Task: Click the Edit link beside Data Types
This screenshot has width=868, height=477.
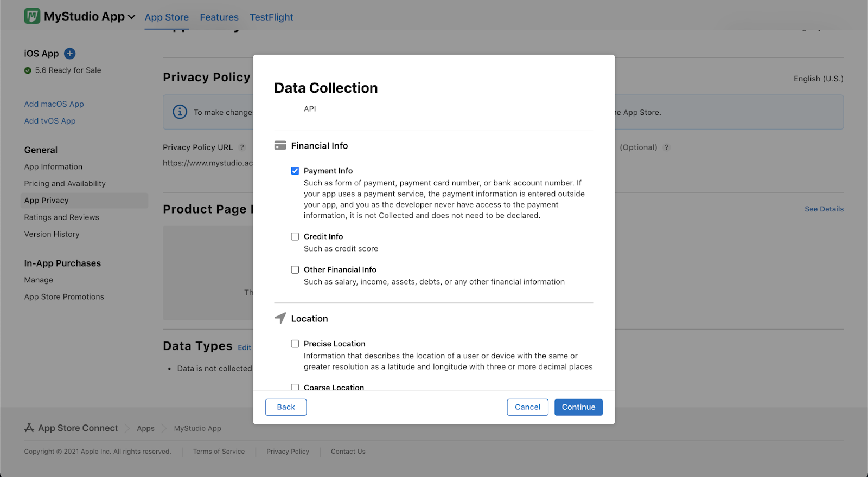Action: point(245,347)
